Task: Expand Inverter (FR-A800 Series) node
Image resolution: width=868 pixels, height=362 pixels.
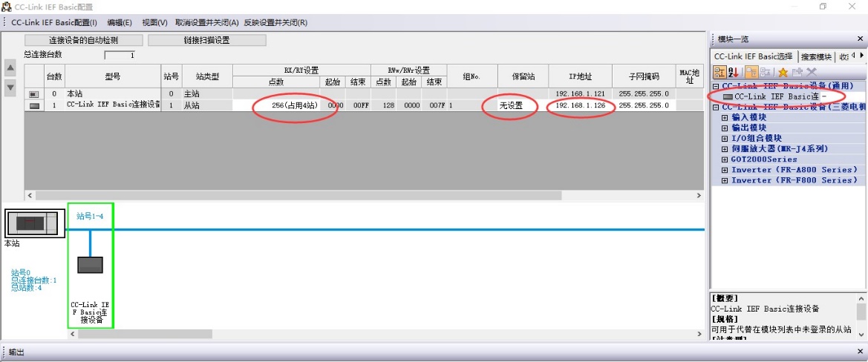Action: click(725, 170)
